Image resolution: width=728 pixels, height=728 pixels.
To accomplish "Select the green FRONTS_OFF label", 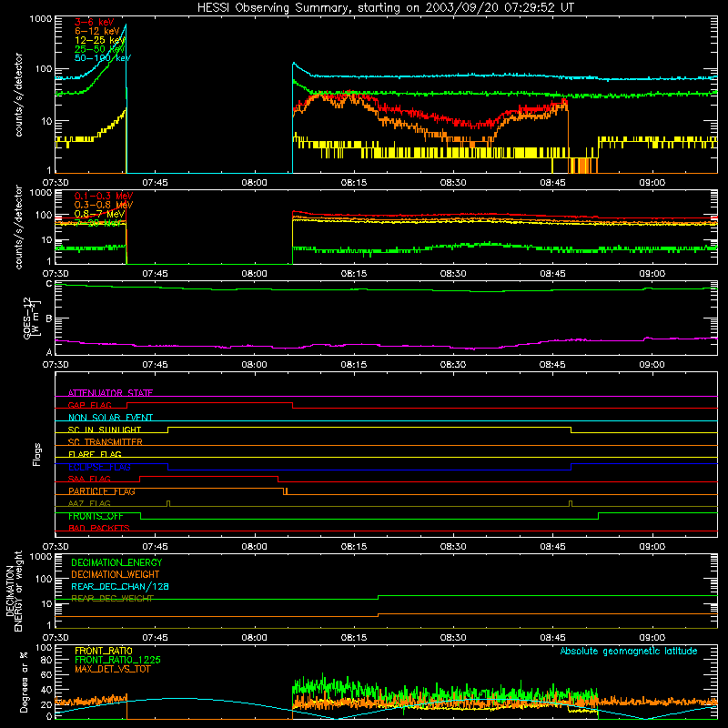I will 96,516.
